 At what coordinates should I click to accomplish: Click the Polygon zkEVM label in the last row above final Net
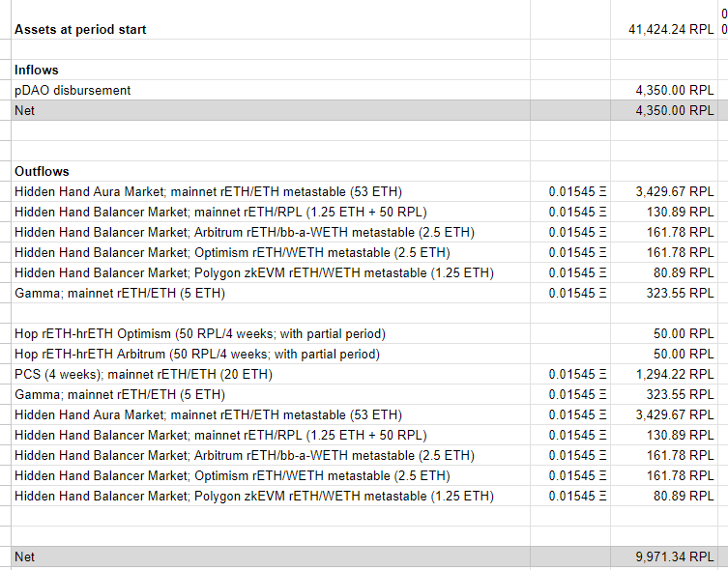pyautogui.click(x=254, y=497)
